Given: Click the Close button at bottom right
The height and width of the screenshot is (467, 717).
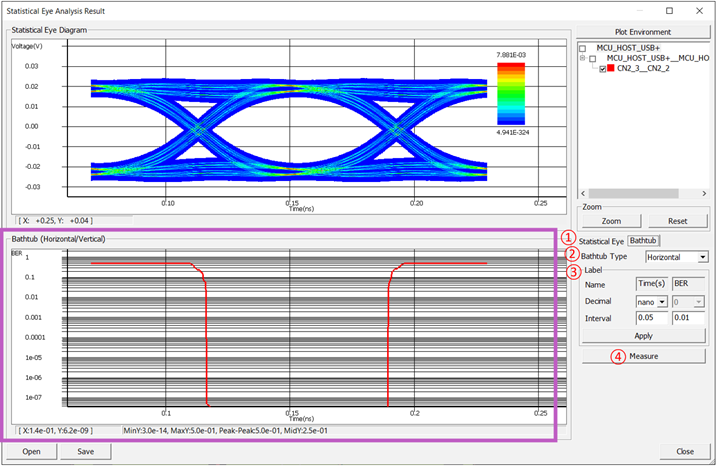Looking at the screenshot, I should click(x=684, y=452).
